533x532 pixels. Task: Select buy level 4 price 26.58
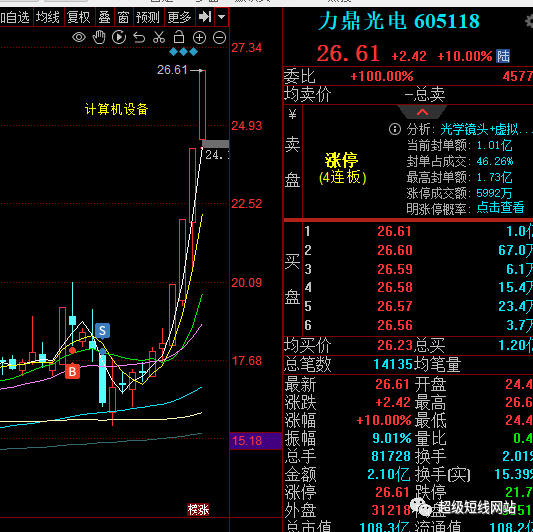(x=395, y=287)
